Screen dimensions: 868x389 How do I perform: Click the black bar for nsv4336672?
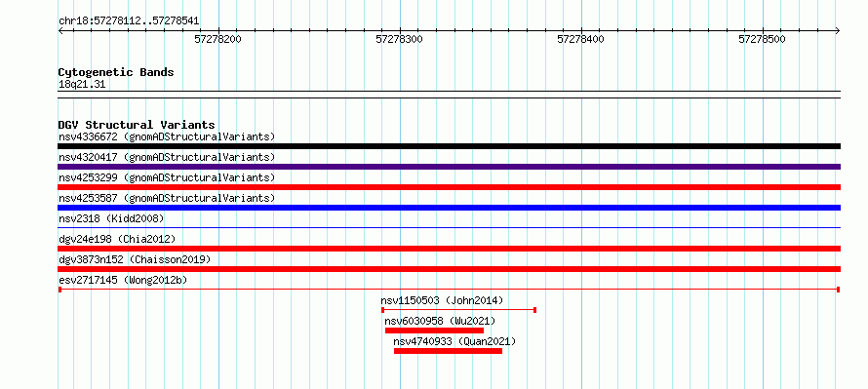(449, 146)
